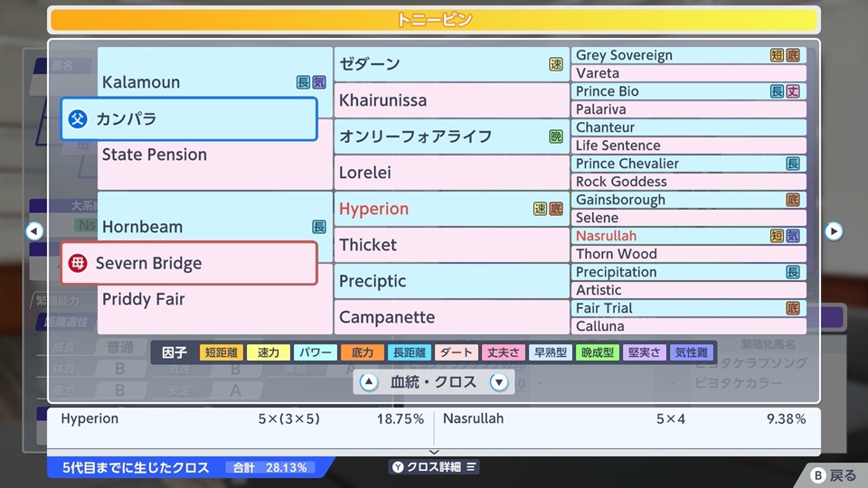Click the 底 icon on Gainsborough
Viewport: 868px width, 488px height.
pyautogui.click(x=793, y=200)
